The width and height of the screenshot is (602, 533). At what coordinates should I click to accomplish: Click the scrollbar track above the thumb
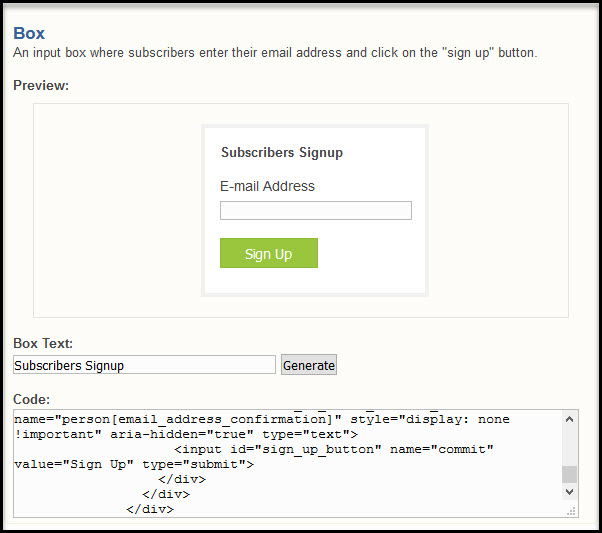pos(569,445)
